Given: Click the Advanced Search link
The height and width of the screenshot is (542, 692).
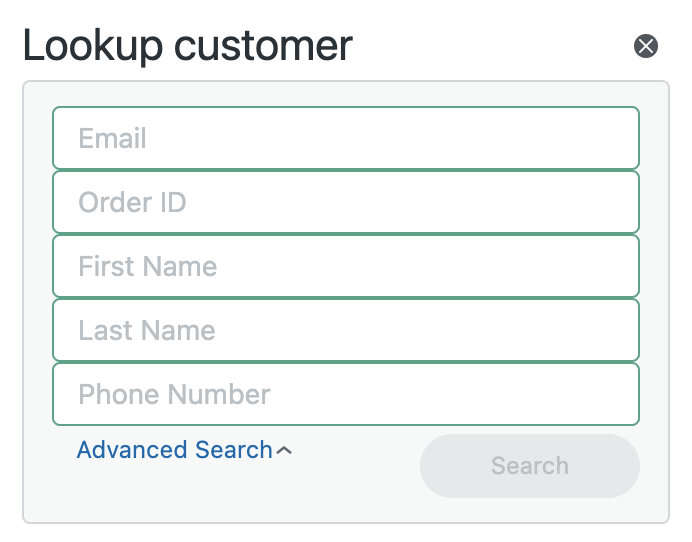Looking at the screenshot, I should pos(175,450).
